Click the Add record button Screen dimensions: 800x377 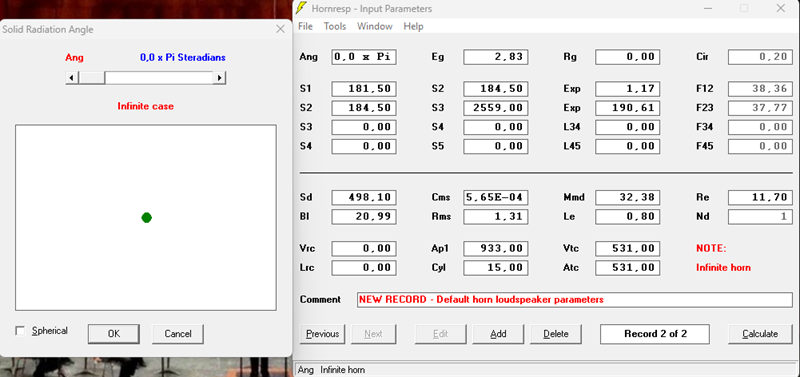tap(498, 334)
